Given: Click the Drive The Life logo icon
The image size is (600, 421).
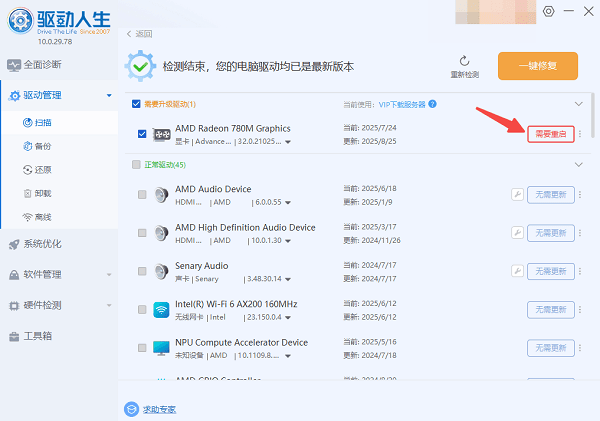Looking at the screenshot, I should [x=20, y=20].
